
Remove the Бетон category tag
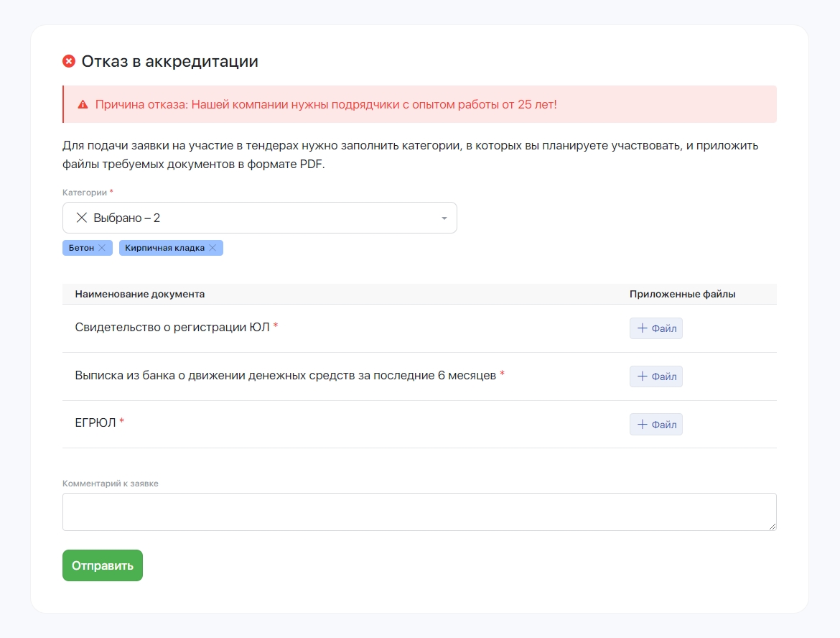tap(102, 248)
